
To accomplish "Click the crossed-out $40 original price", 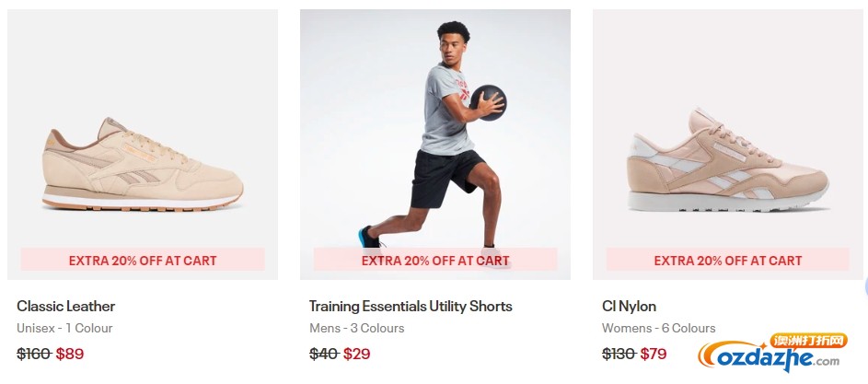I will tap(324, 354).
